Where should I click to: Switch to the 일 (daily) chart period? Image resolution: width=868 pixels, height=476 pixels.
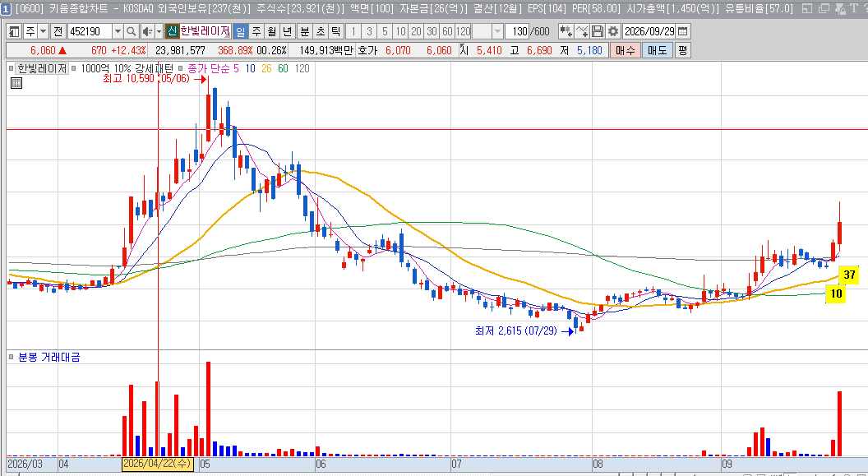pos(241,31)
